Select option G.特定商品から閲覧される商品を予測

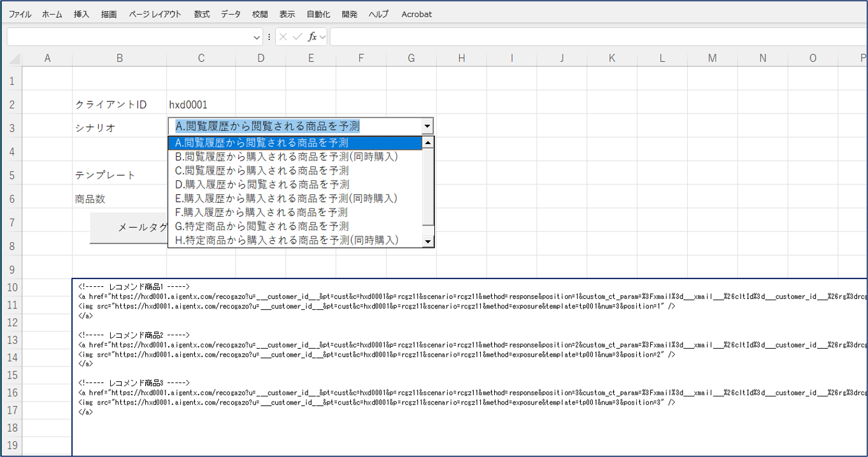point(295,226)
